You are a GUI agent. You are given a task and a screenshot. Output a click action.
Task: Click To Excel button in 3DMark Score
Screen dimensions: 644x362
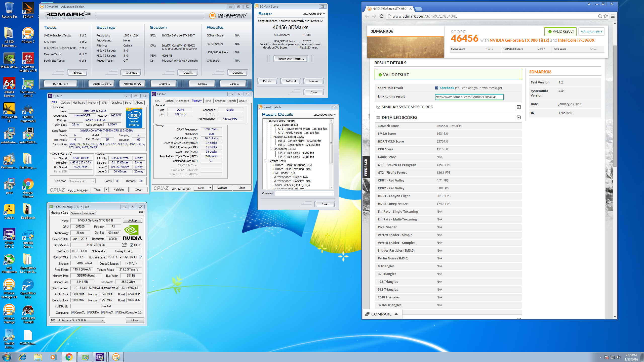(291, 81)
